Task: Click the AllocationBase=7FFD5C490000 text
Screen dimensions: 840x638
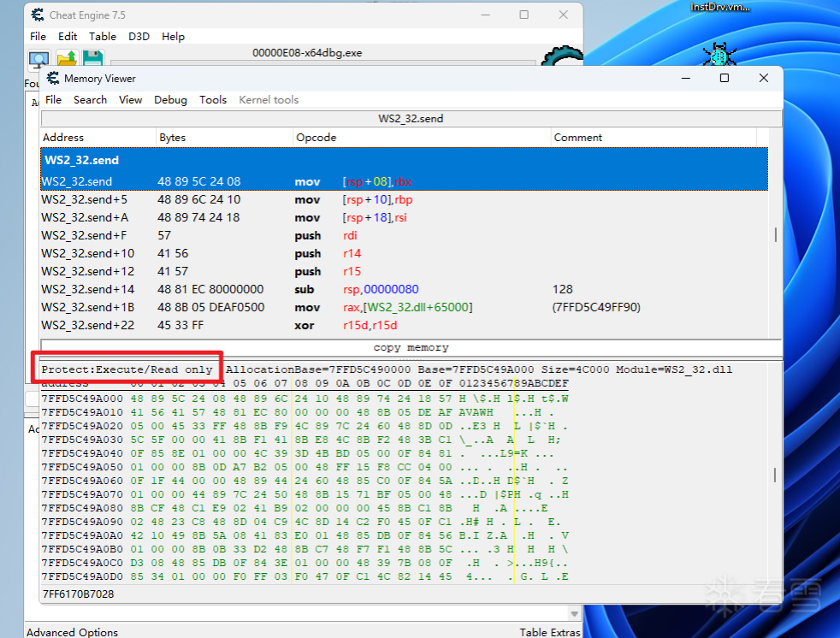Action: coord(318,369)
